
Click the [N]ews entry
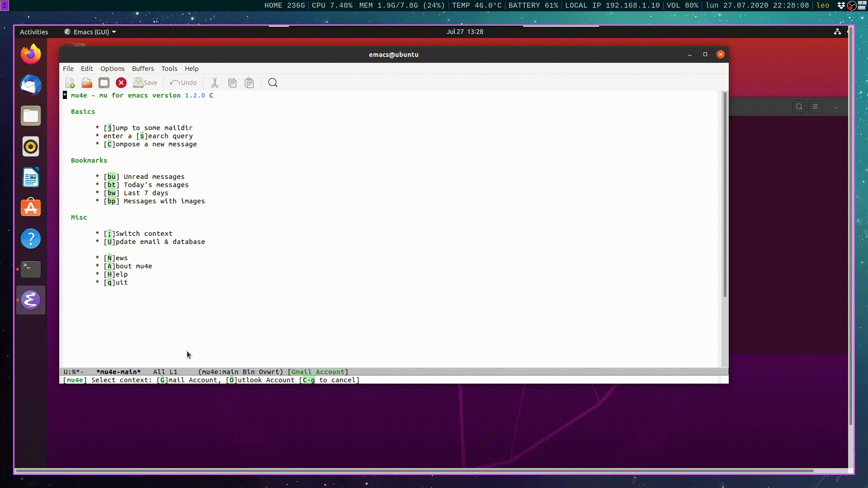(116, 258)
